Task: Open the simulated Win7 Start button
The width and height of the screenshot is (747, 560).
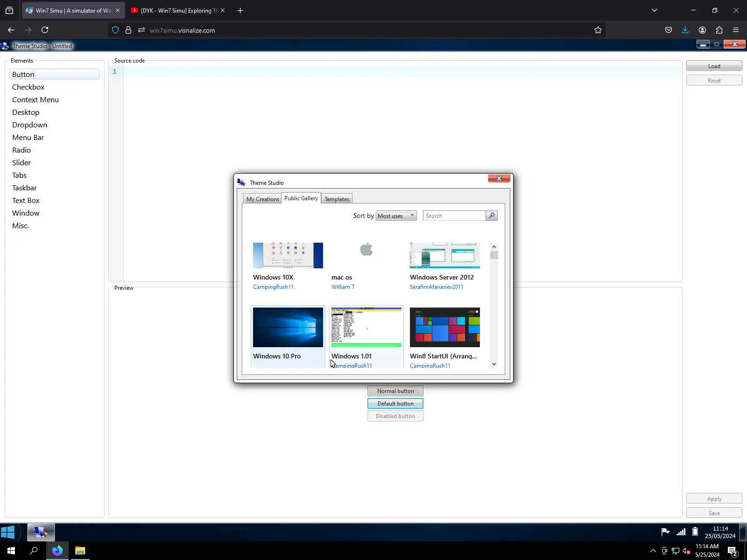Action: 8,532
